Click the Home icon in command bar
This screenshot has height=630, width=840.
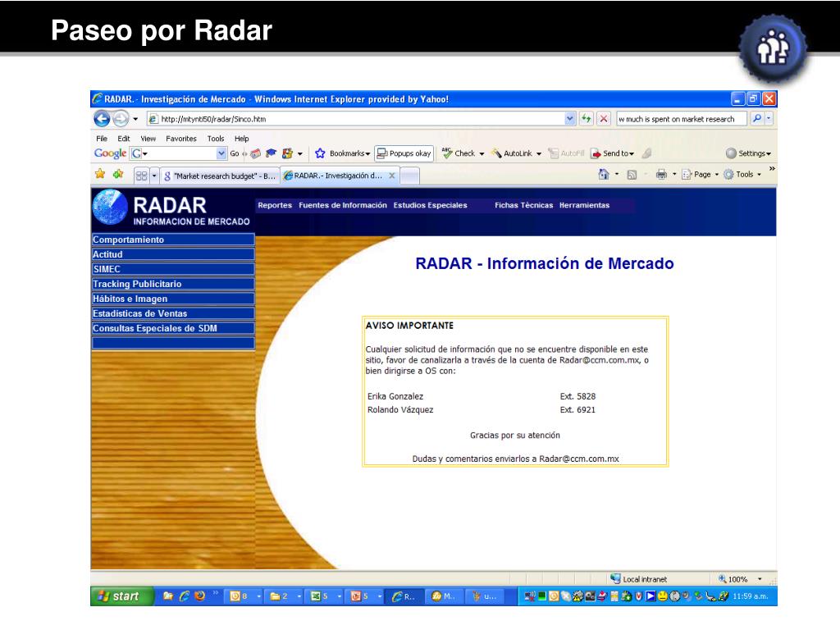(x=604, y=174)
